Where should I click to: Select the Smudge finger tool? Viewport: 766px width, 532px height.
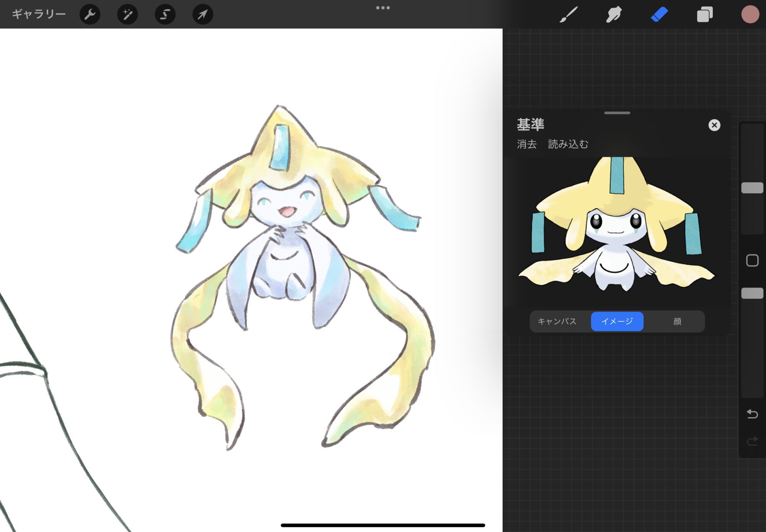tap(614, 15)
